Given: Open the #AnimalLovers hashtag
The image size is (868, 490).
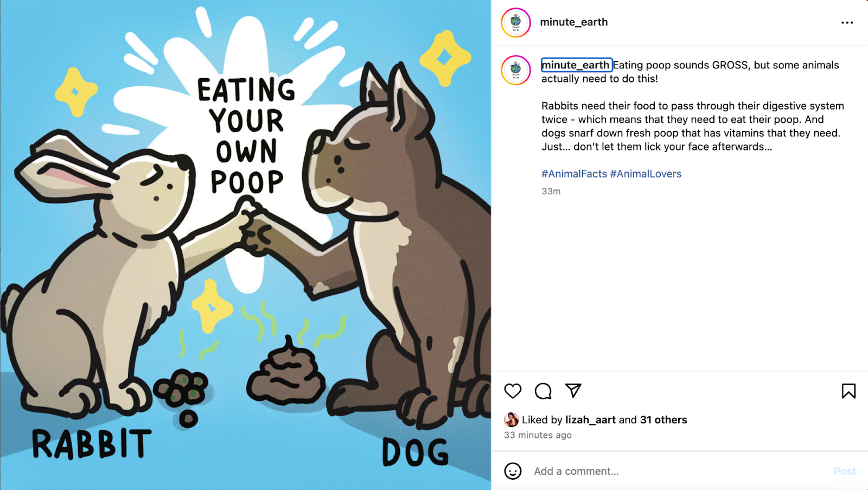Looking at the screenshot, I should point(646,174).
